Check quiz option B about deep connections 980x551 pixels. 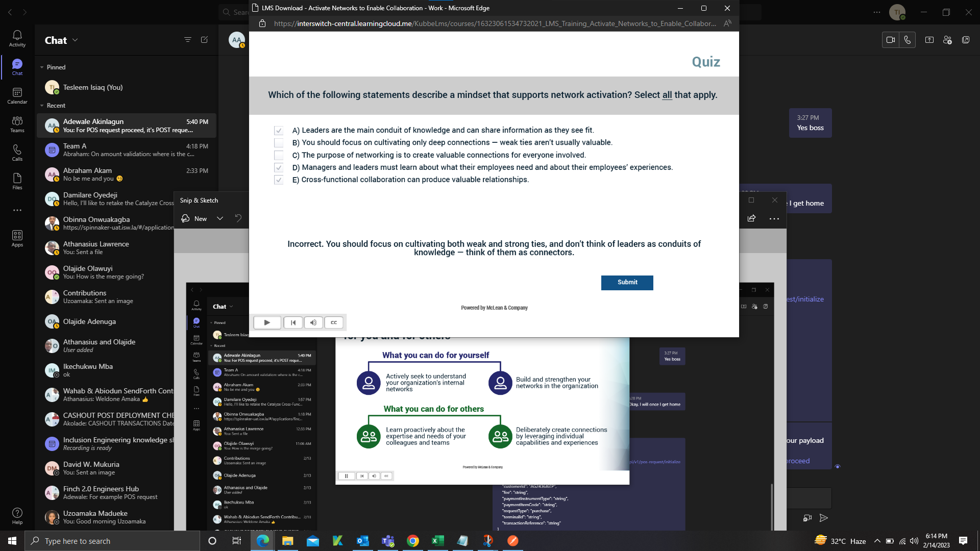[279, 143]
